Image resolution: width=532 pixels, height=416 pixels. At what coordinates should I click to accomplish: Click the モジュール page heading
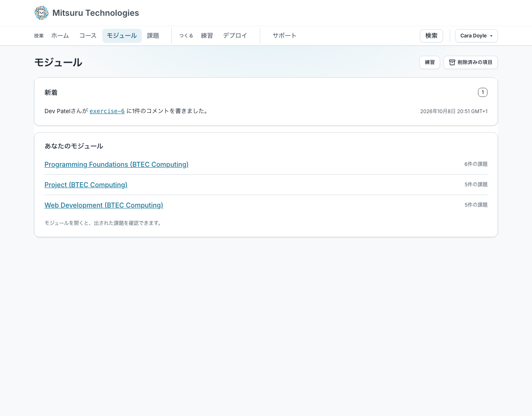58,62
